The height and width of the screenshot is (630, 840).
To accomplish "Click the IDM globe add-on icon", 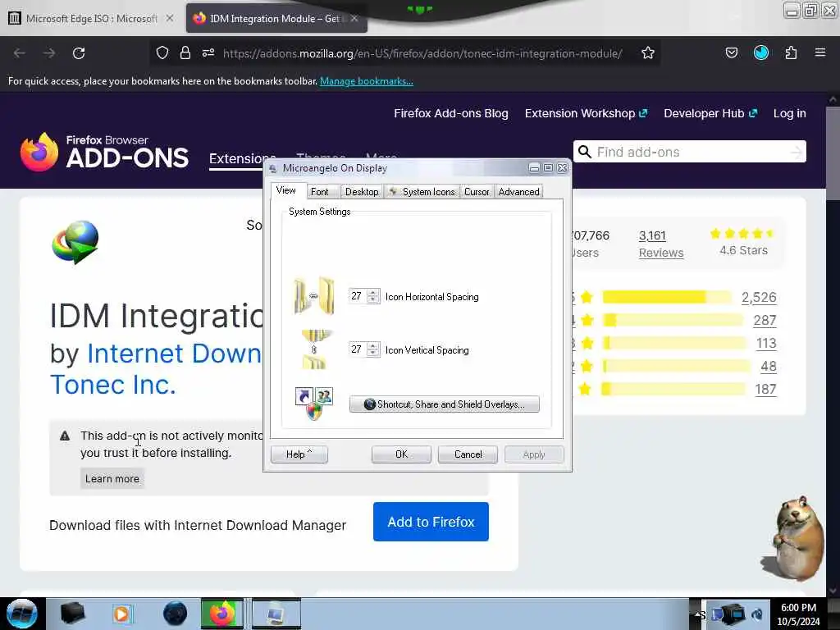I will point(75,242).
